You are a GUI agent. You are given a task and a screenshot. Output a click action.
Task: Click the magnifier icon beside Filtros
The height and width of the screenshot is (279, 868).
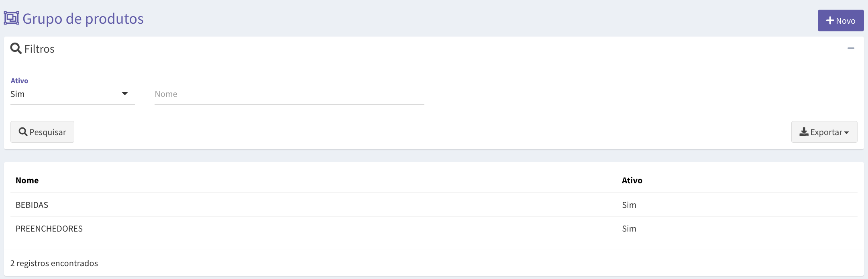pos(16,48)
